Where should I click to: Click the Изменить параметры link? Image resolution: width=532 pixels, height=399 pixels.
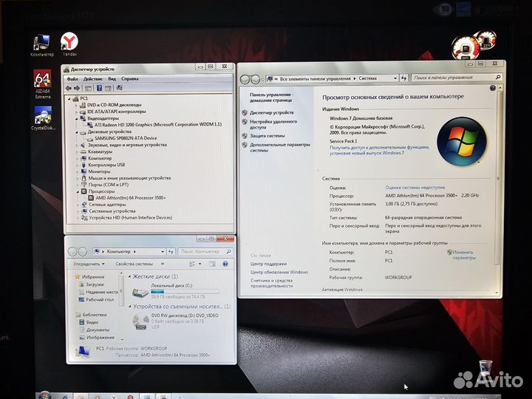463,255
